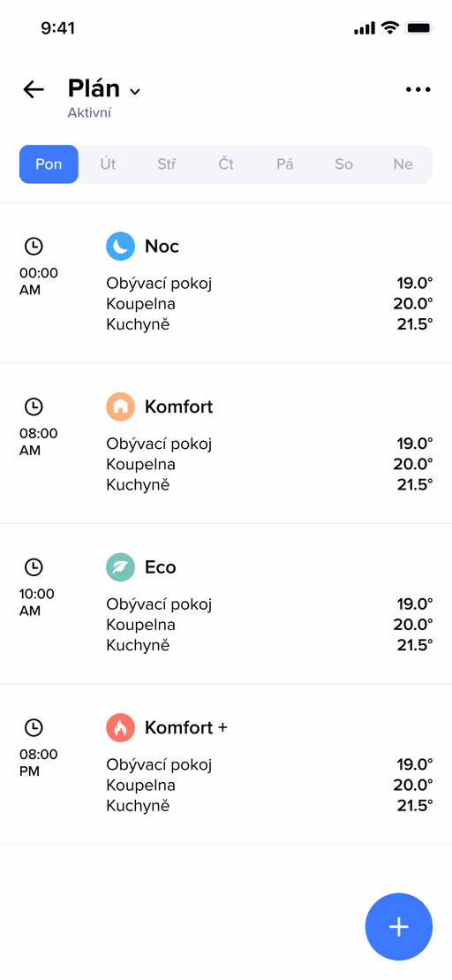The width and height of the screenshot is (452, 980).
Task: Switch to the Ne day tab
Action: (x=403, y=164)
